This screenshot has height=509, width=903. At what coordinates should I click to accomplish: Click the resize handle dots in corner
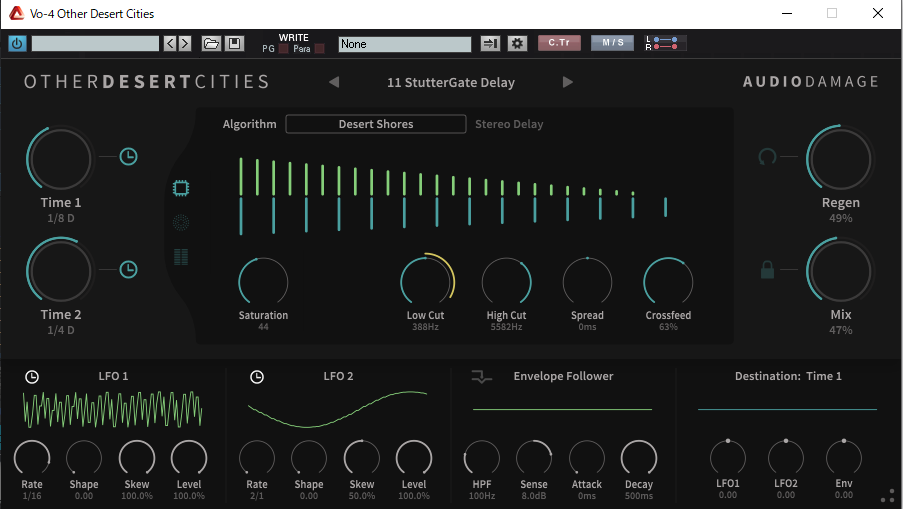tap(887, 496)
